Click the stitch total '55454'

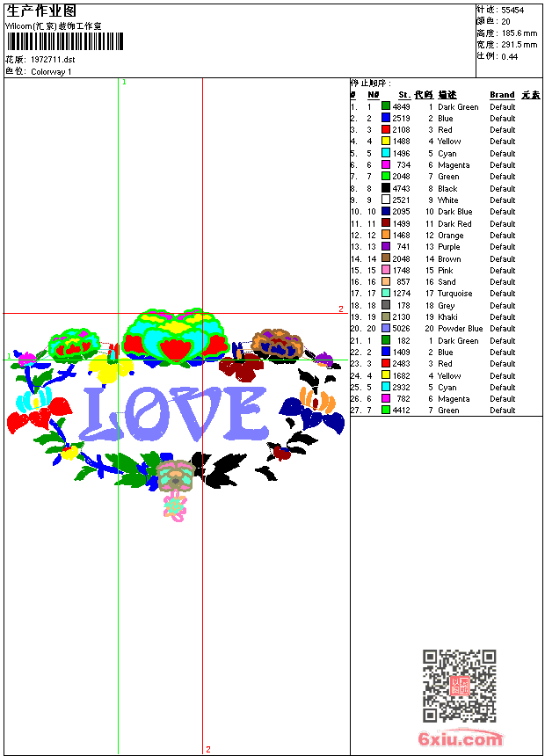[512, 10]
